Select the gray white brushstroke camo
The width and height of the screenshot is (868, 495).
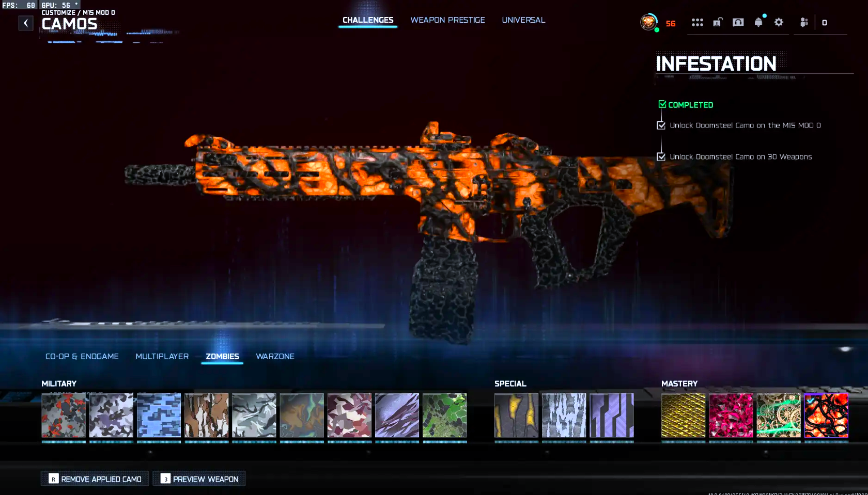tap(254, 416)
